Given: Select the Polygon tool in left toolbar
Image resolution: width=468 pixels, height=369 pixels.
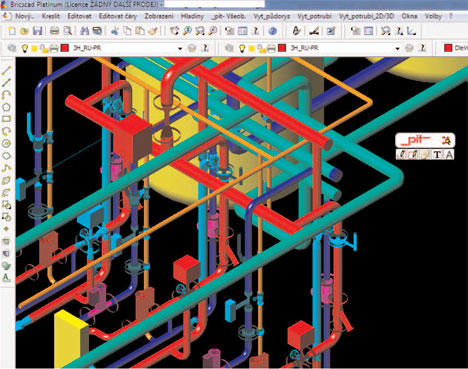Looking at the screenshot, I should click(x=7, y=107).
